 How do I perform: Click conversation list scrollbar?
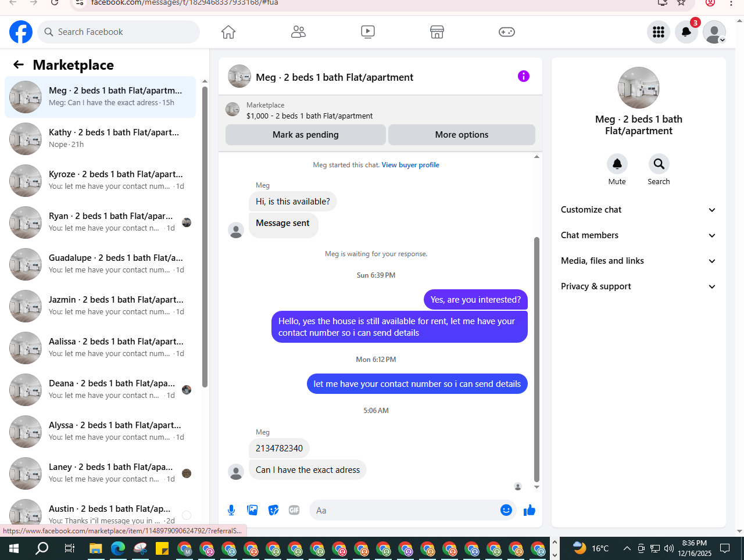tap(205, 237)
